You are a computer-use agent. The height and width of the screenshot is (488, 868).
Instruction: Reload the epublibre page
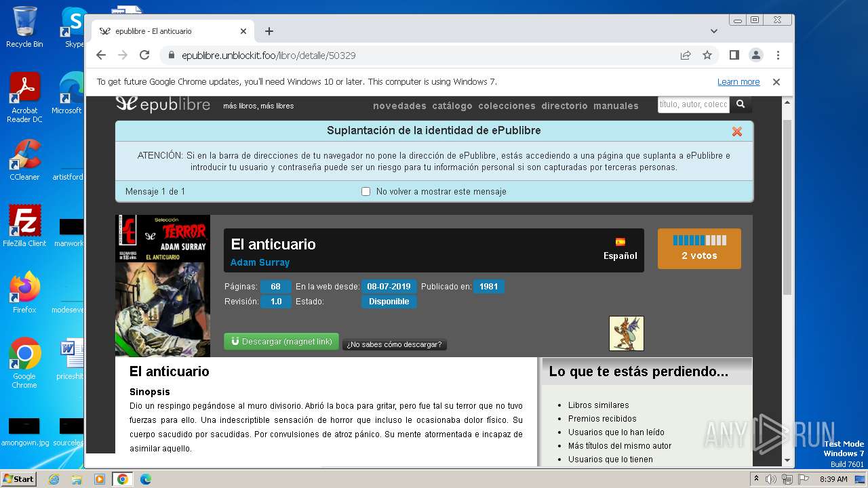pyautogui.click(x=144, y=55)
